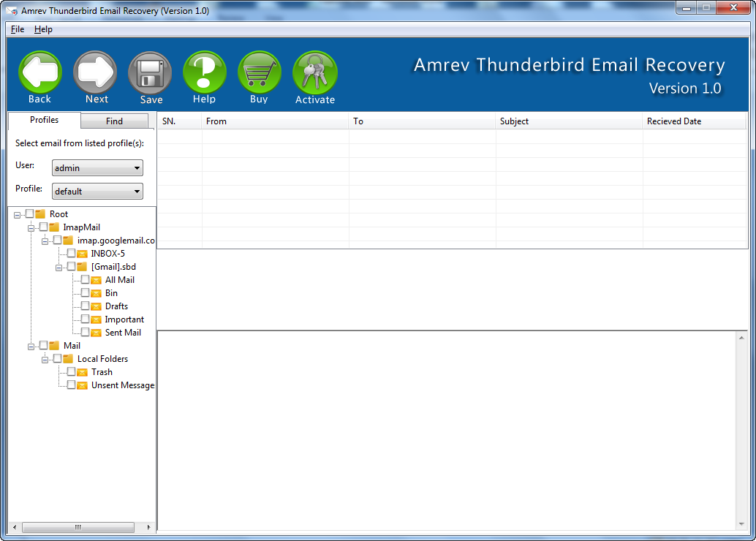Image resolution: width=756 pixels, height=541 pixels.
Task: Open the Help menu in menu bar
Action: tap(43, 29)
